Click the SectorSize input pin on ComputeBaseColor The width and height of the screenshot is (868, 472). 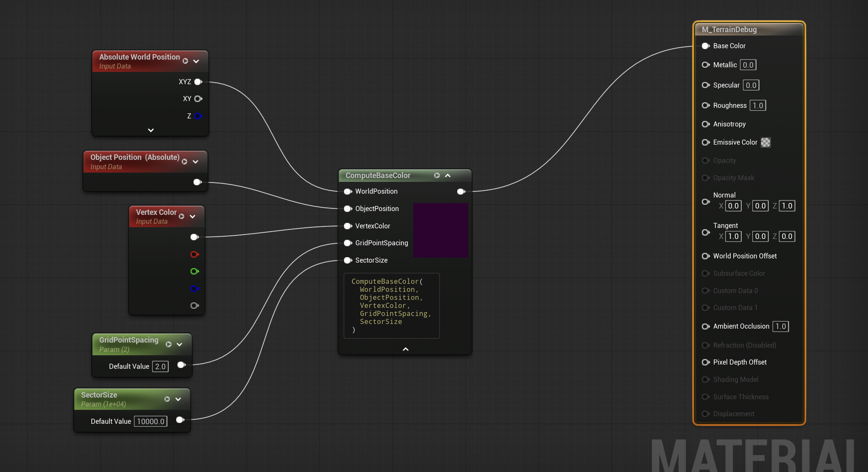(x=348, y=261)
